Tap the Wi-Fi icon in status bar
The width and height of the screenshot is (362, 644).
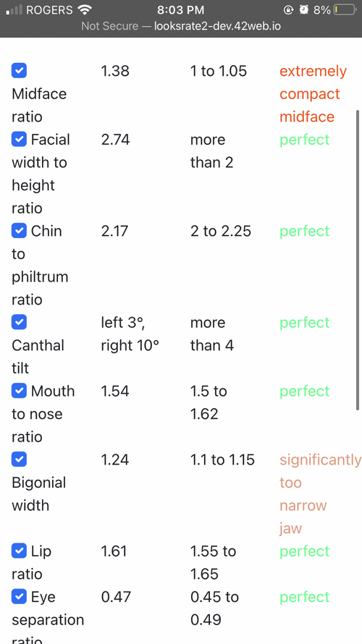(x=85, y=10)
